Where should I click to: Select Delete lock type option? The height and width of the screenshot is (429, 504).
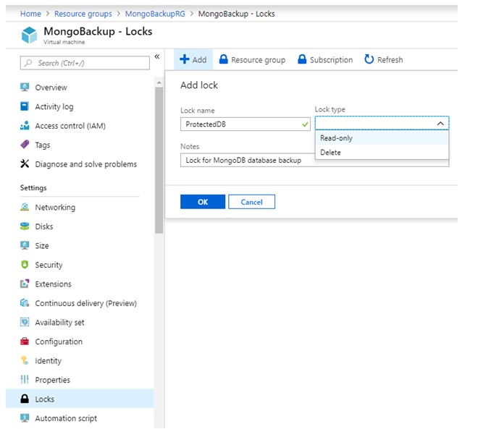(382, 153)
